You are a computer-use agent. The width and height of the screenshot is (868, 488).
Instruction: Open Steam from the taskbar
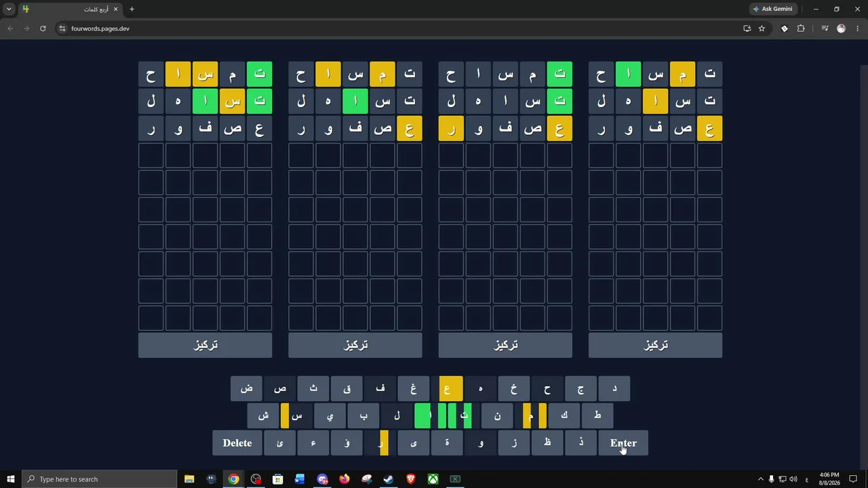tap(389, 479)
